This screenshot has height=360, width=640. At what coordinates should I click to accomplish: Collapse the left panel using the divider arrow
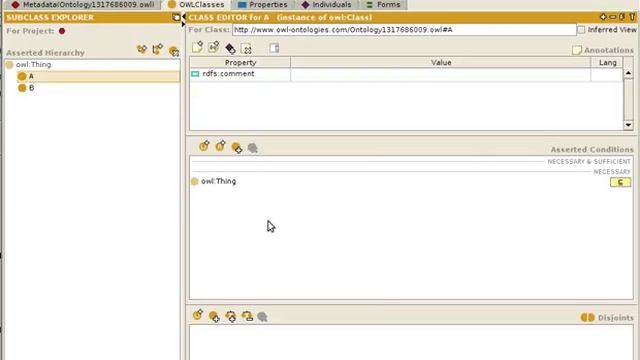tap(183, 17)
